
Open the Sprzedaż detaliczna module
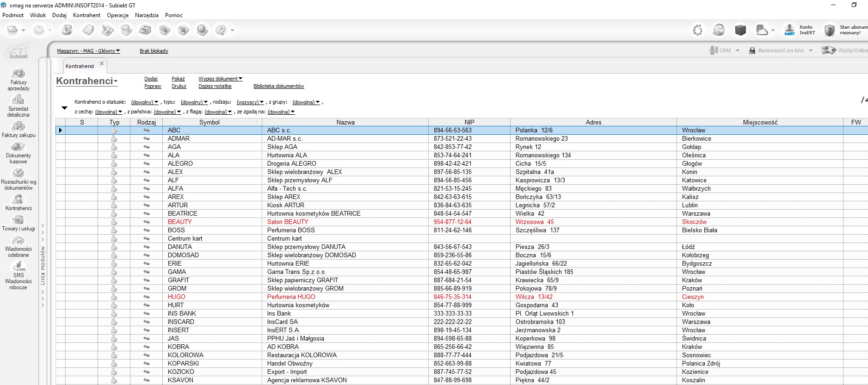18,106
